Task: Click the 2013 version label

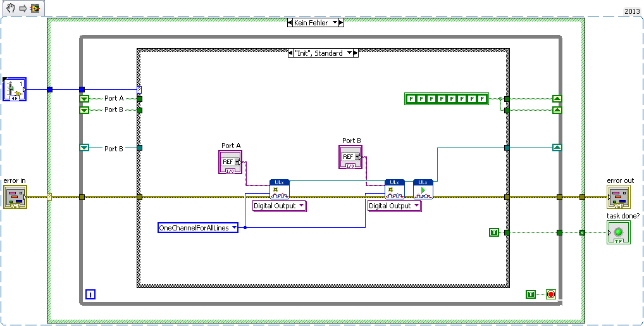Action: [x=632, y=11]
